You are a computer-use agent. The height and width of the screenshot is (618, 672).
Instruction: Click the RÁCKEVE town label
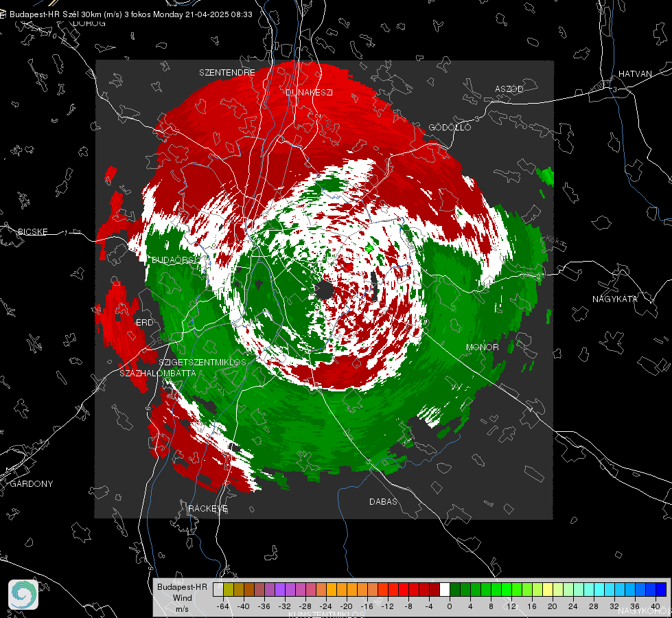pos(208,509)
